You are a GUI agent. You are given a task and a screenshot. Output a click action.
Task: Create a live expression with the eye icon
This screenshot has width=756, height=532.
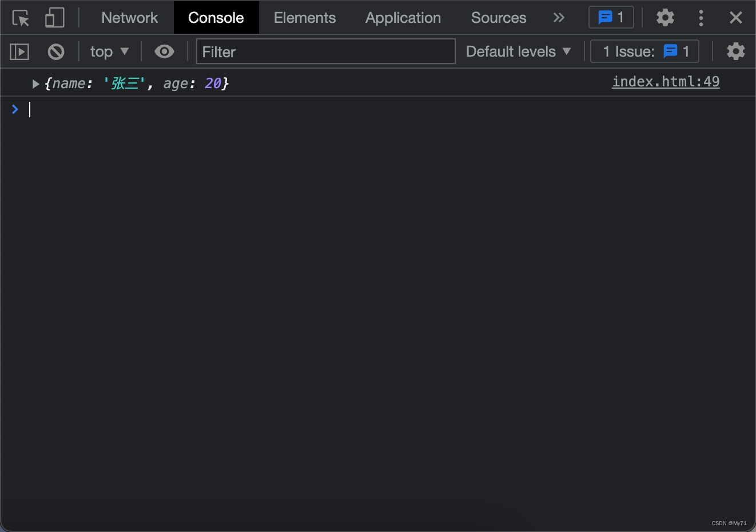tap(164, 52)
